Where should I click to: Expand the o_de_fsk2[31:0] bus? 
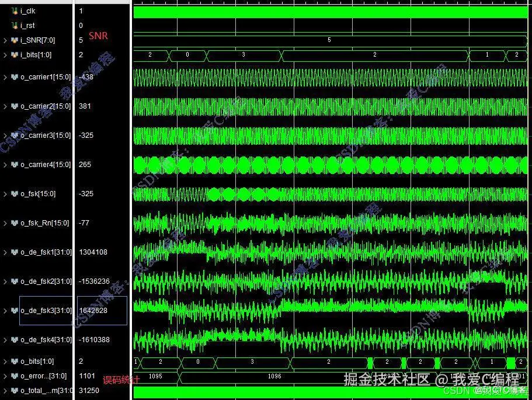pos(5,281)
